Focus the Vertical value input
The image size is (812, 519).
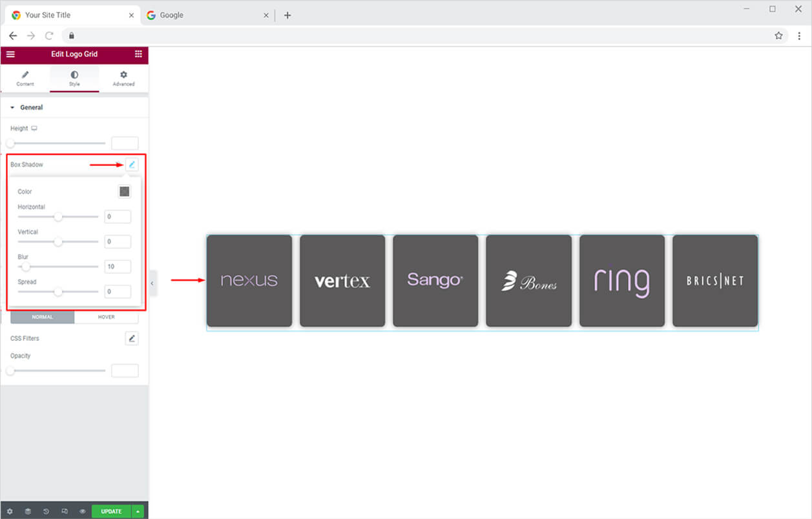coord(118,241)
